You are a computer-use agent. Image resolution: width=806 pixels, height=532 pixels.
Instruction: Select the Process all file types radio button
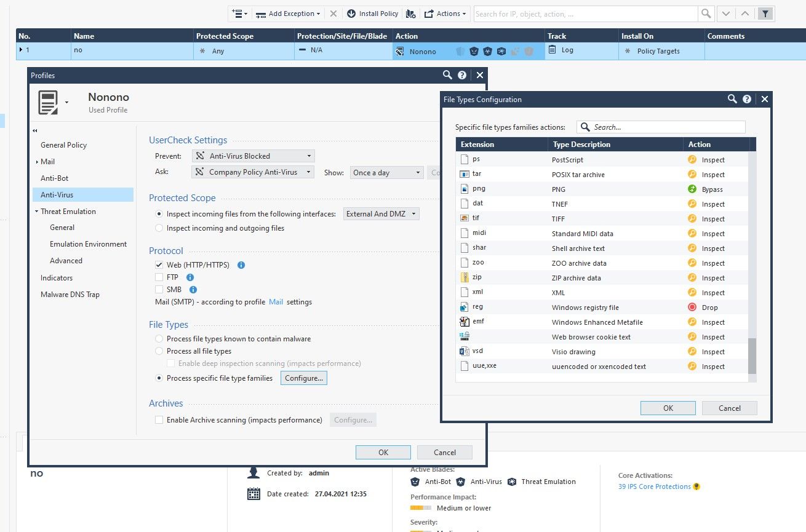(158, 351)
